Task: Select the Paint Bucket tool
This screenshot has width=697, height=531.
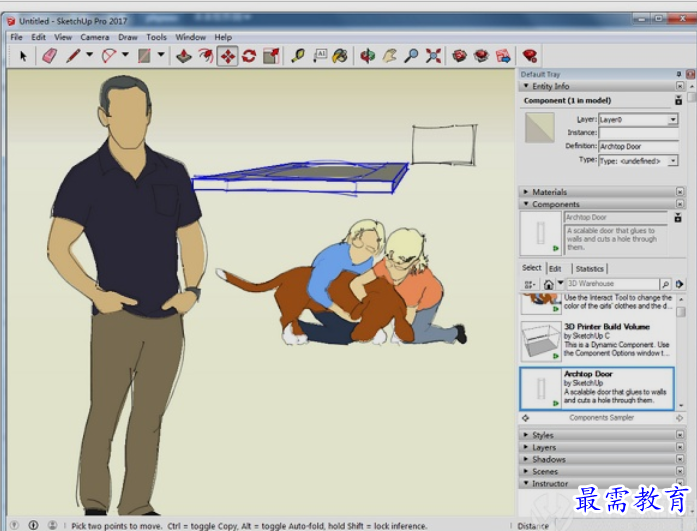Action: click(340, 56)
